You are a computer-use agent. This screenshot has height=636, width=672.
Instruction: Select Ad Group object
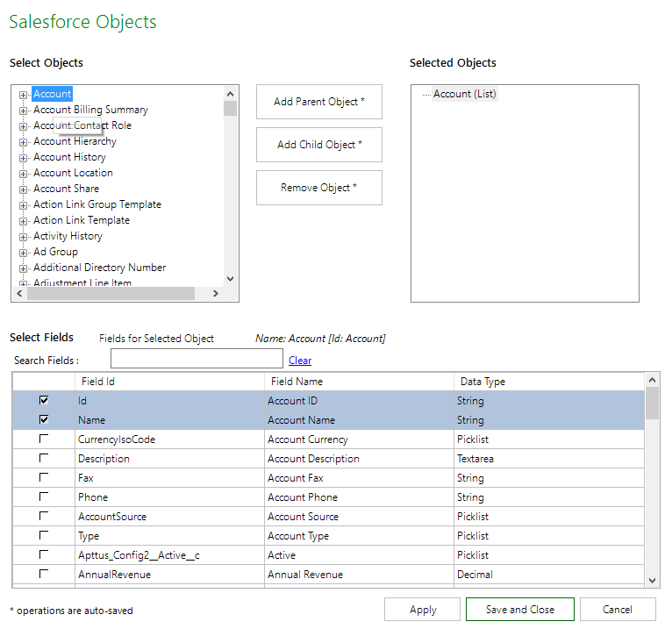(56, 252)
